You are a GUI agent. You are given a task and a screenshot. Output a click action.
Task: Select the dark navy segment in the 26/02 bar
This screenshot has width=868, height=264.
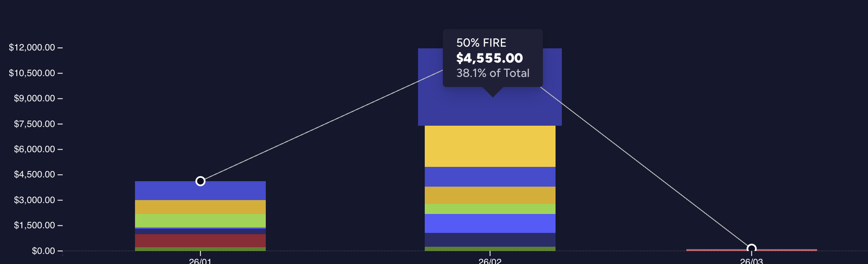click(490, 240)
